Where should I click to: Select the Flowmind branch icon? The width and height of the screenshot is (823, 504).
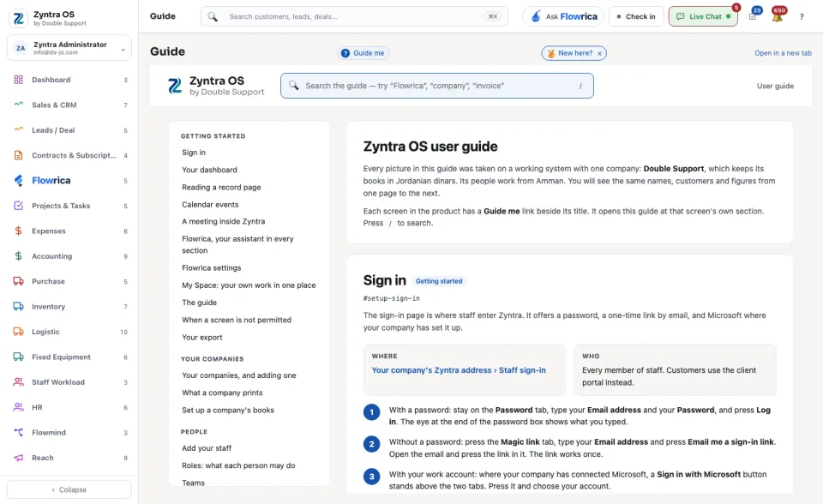tap(18, 432)
